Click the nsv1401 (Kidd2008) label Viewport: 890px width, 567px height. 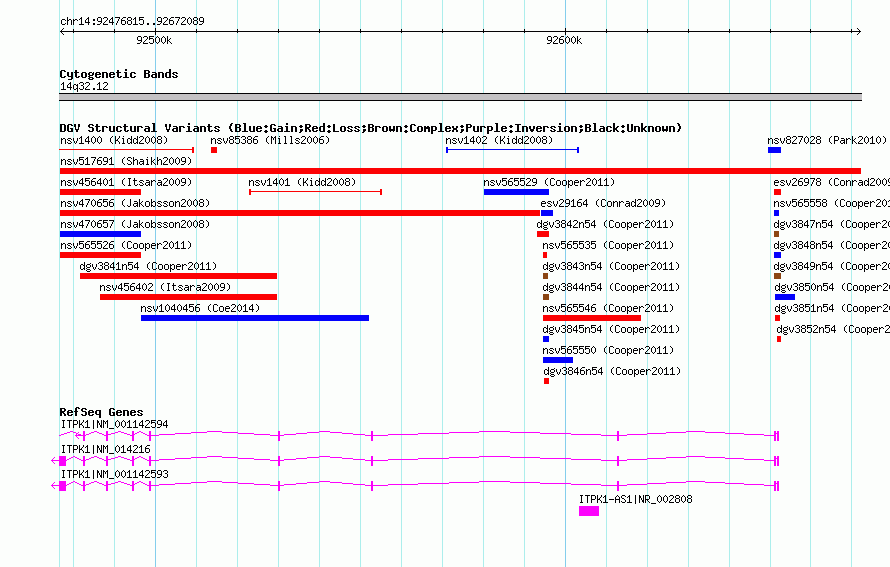coord(302,182)
